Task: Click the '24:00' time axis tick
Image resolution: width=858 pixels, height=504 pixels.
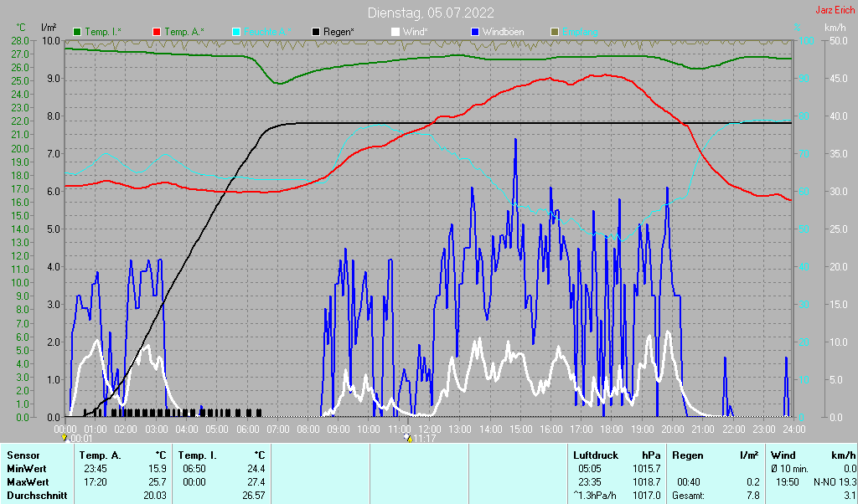Action: pos(793,429)
